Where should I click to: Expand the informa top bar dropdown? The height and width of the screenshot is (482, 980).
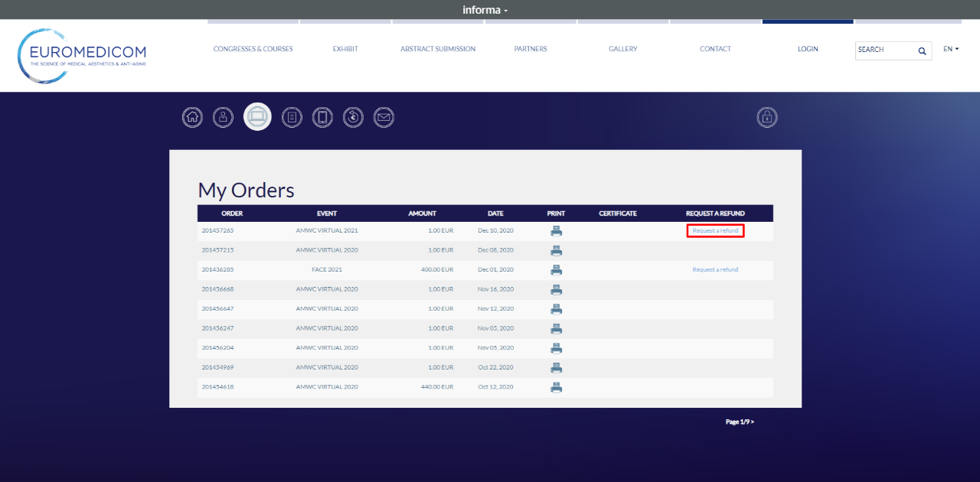485,10
